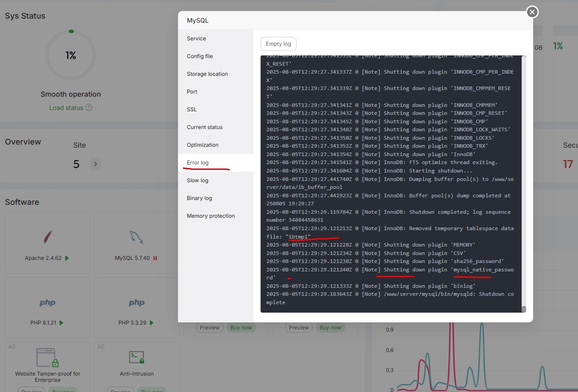Click the PHP 5.3.29 logo icon
The width and height of the screenshot is (578, 392).
point(136,303)
